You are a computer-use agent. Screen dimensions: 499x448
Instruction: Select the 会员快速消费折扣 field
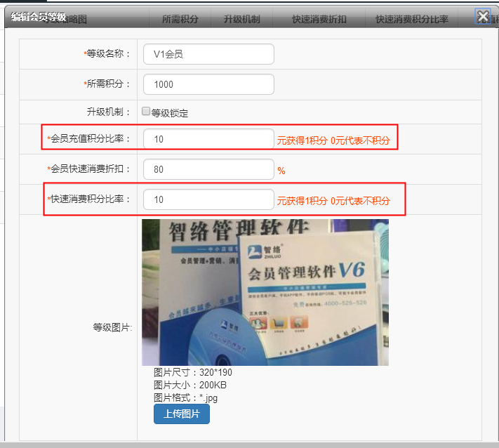pos(208,169)
